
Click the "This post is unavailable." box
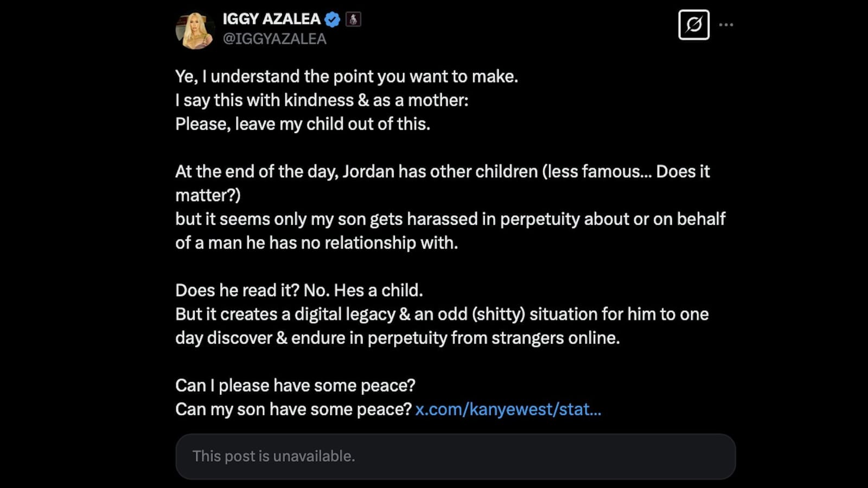pos(455,456)
